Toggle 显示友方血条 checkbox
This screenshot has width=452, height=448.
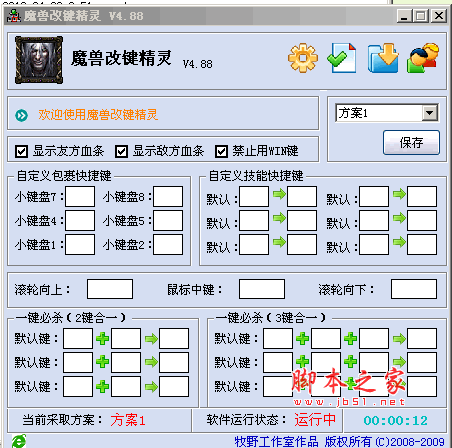tap(22, 152)
